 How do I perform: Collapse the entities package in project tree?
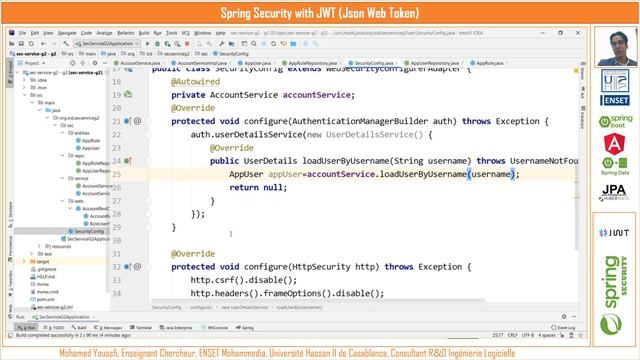(x=62, y=133)
